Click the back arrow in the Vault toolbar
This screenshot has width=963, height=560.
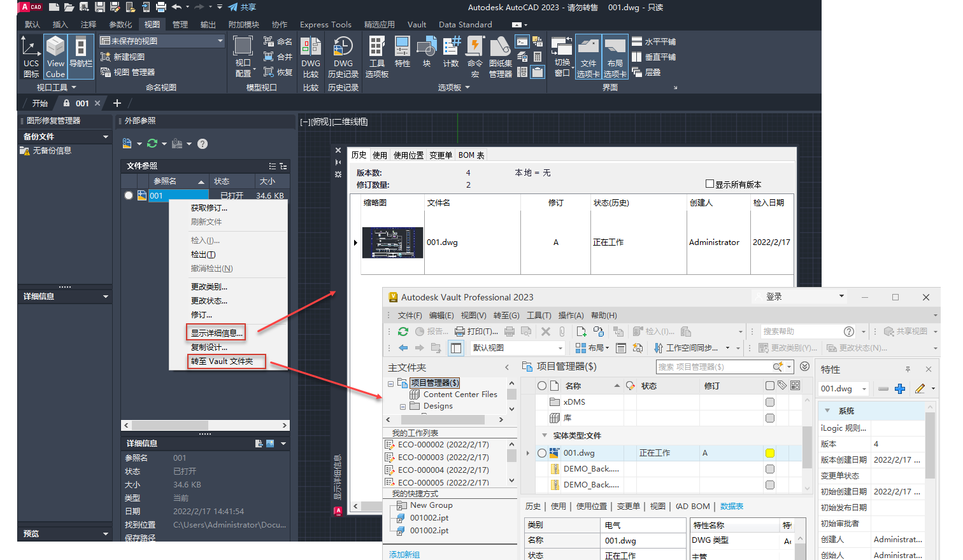[403, 348]
